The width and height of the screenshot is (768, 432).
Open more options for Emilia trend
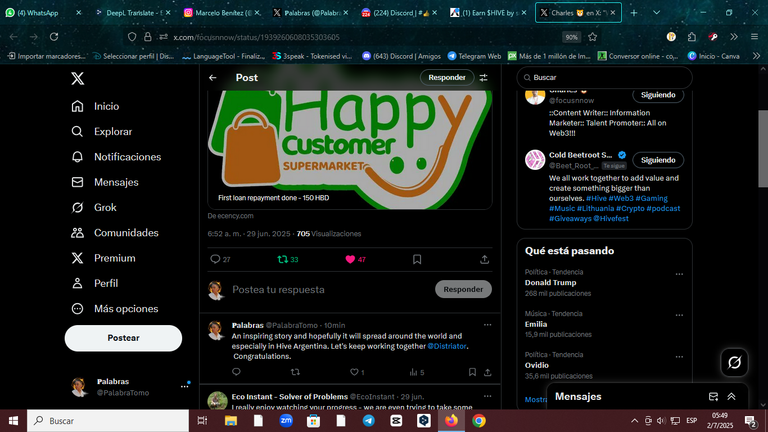[x=679, y=315]
